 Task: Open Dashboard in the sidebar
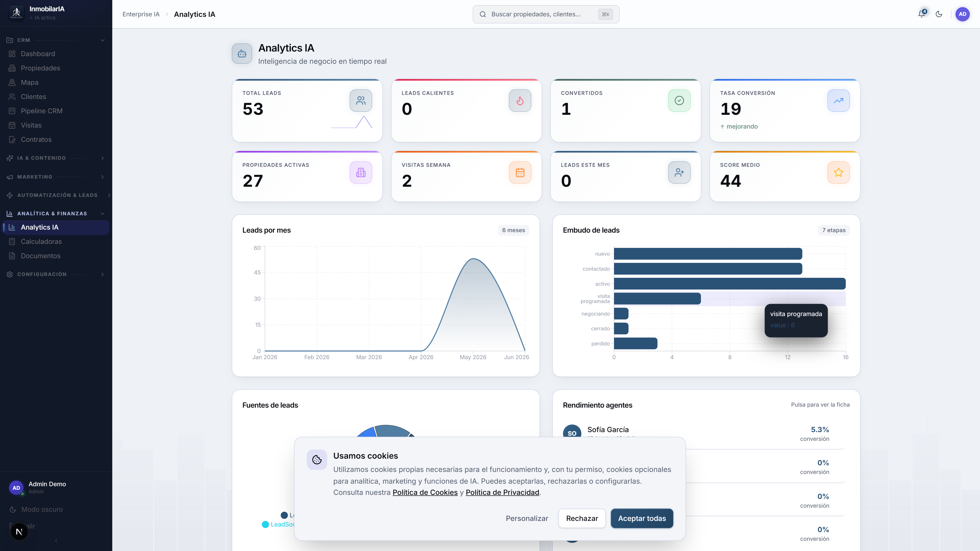[56, 54]
